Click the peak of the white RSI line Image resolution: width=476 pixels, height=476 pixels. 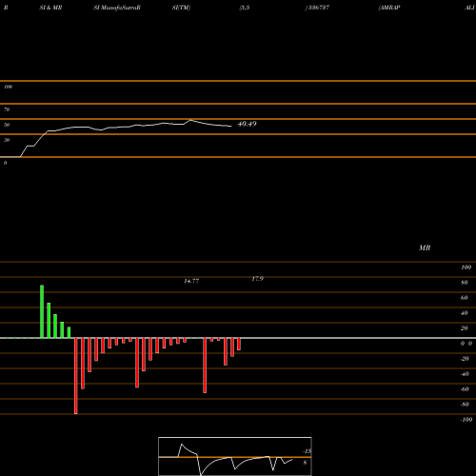point(190,120)
